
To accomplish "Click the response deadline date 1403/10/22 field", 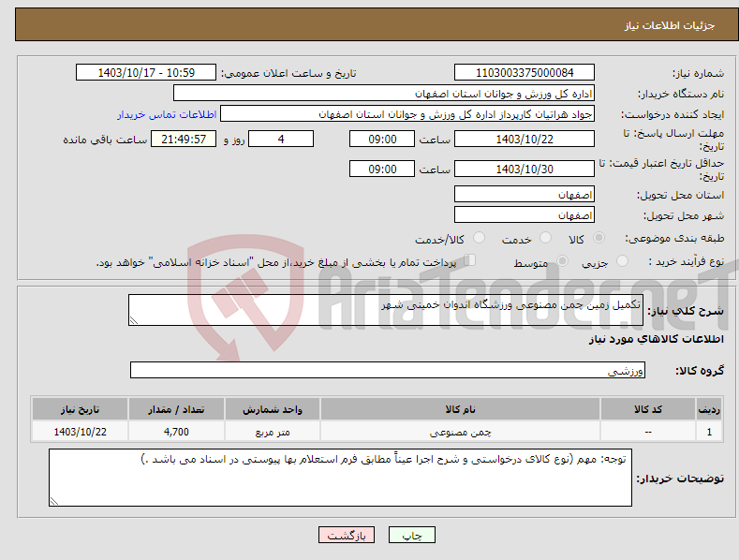I will [x=525, y=139].
